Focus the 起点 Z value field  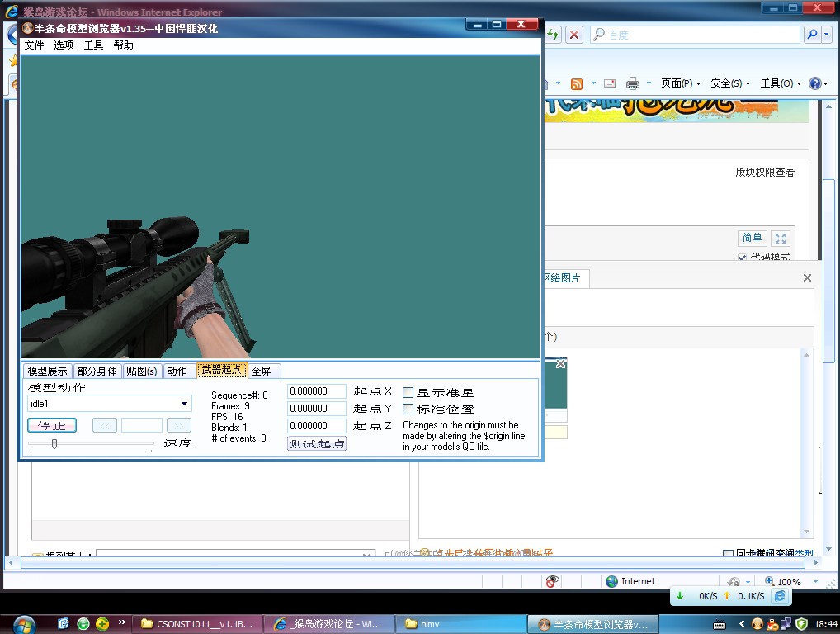click(x=317, y=425)
